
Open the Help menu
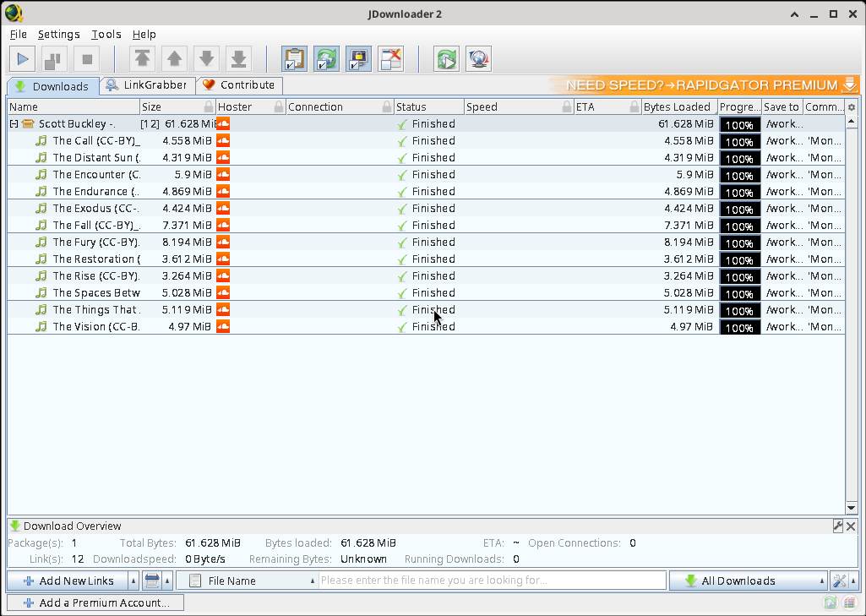click(144, 35)
